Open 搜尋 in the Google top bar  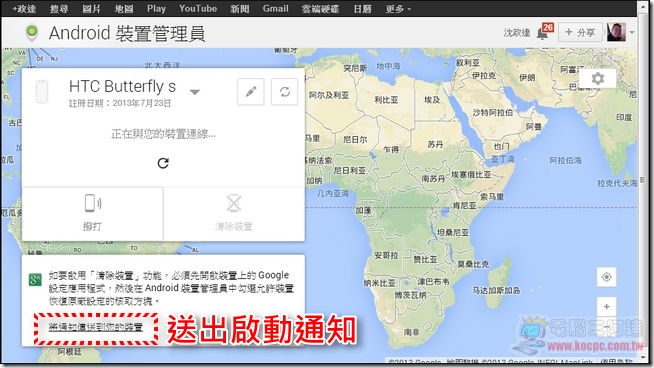[59, 9]
